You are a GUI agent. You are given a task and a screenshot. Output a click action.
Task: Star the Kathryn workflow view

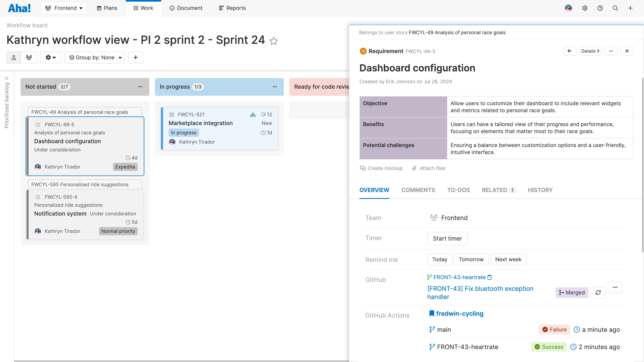[x=274, y=41]
